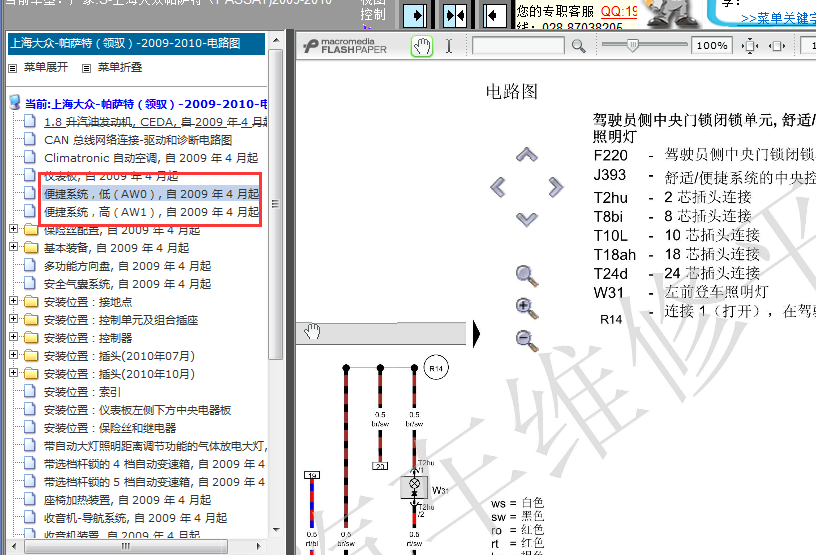This screenshot has width=816, height=555.
Task: Click the horizontal scrollbar right arrow
Action: 258,546
